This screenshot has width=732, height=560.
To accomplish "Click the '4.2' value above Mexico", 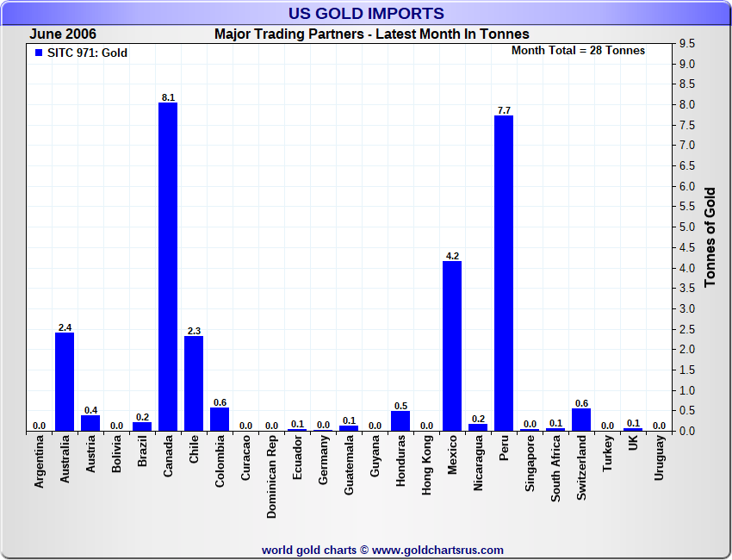I will 452,256.
